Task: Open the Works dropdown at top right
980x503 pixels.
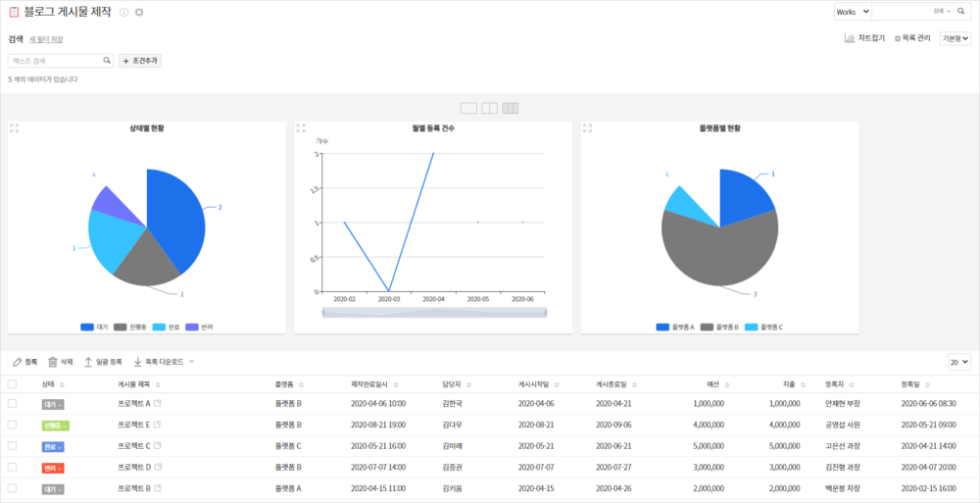Action: 853,11
